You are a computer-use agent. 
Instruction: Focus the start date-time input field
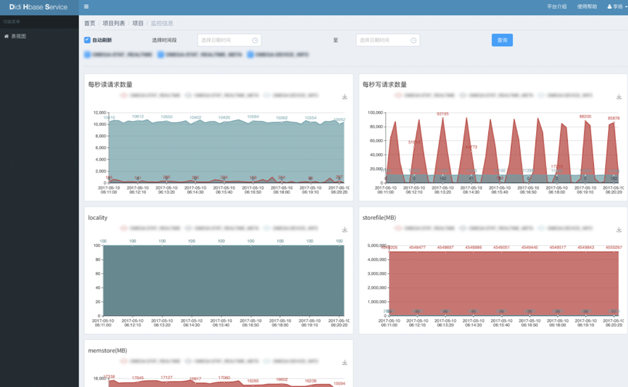[229, 40]
